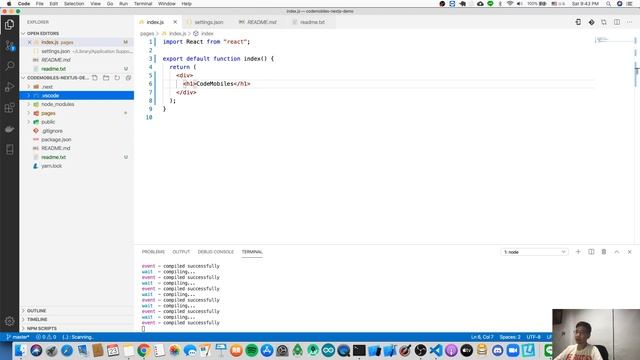Expand the .vscode folder
The image size is (640, 360).
77,96
